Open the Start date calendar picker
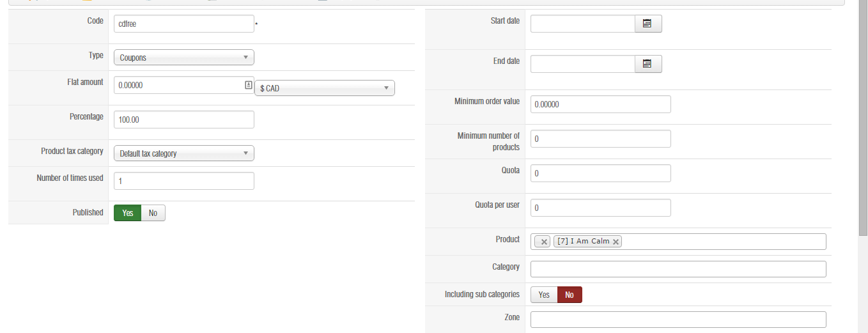 (x=647, y=24)
